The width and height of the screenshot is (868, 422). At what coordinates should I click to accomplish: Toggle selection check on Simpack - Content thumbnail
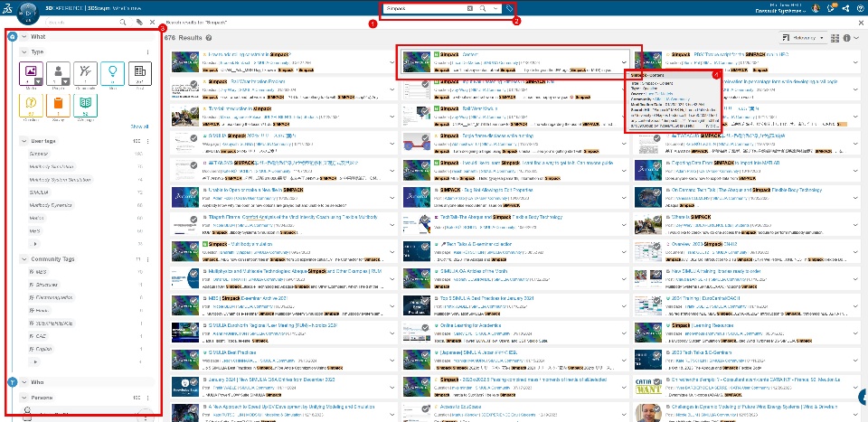point(426,57)
